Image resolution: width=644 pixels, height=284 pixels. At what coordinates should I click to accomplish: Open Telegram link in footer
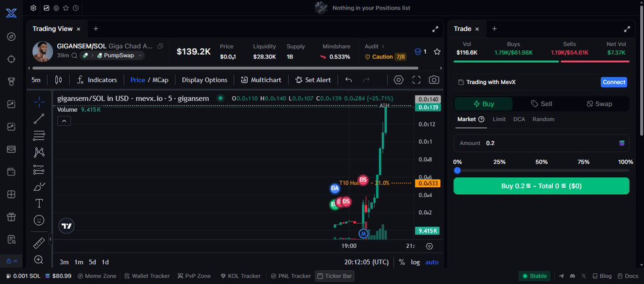click(562, 276)
